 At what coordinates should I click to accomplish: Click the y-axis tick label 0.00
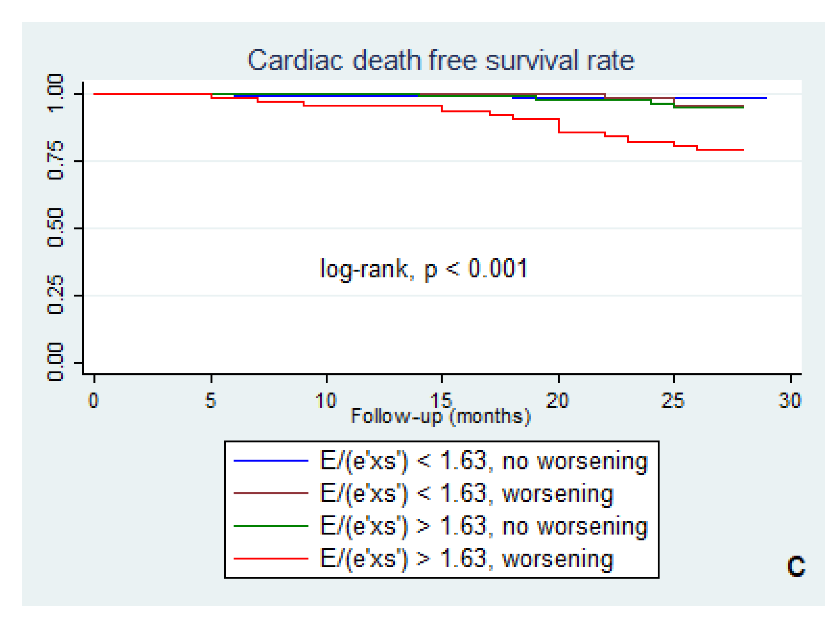pos(55,362)
